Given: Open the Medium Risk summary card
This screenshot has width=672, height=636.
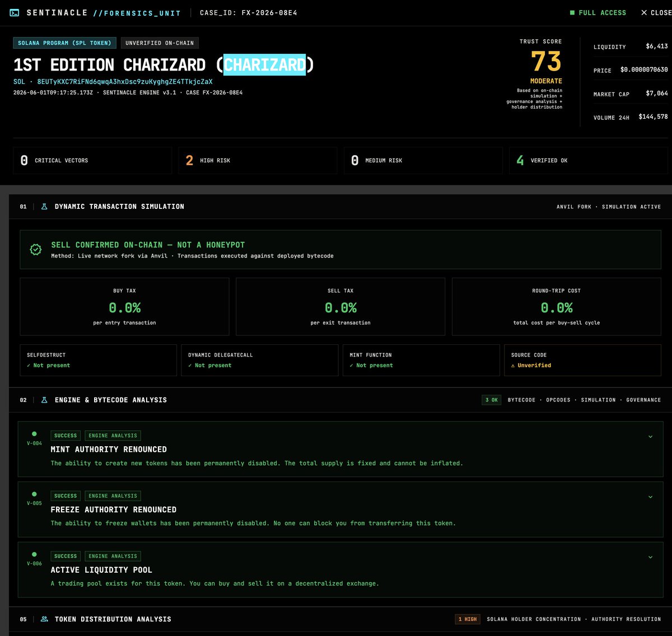Looking at the screenshot, I should coord(423,161).
